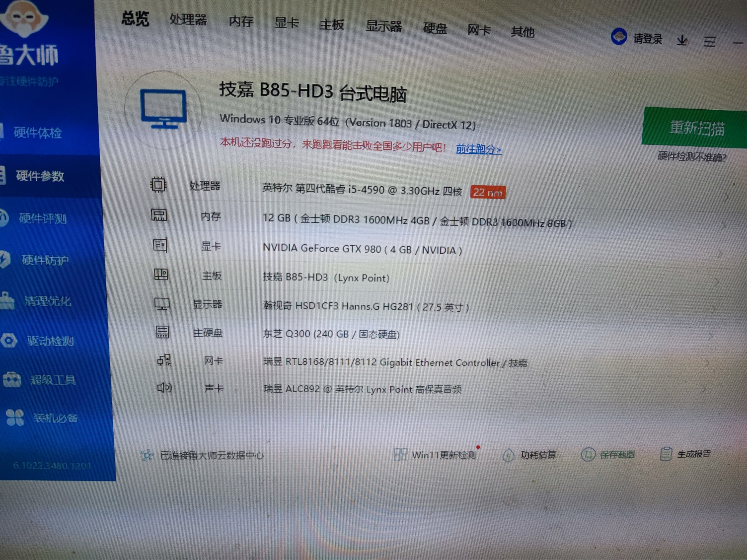The height and width of the screenshot is (560, 747).
Task: Expand the 处理器 row chevron
Action: [726, 197]
